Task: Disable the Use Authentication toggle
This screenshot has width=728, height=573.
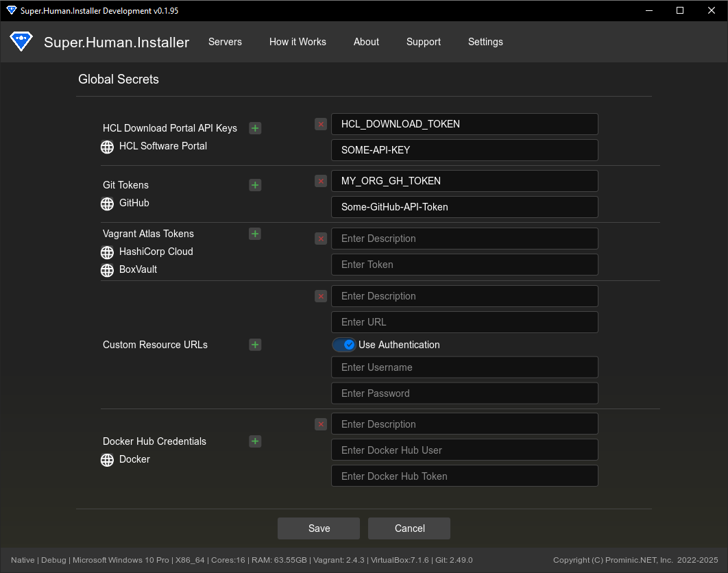Action: (344, 345)
